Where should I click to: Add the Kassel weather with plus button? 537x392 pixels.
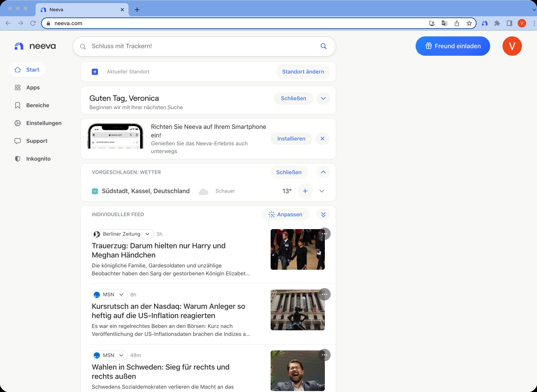click(x=305, y=191)
